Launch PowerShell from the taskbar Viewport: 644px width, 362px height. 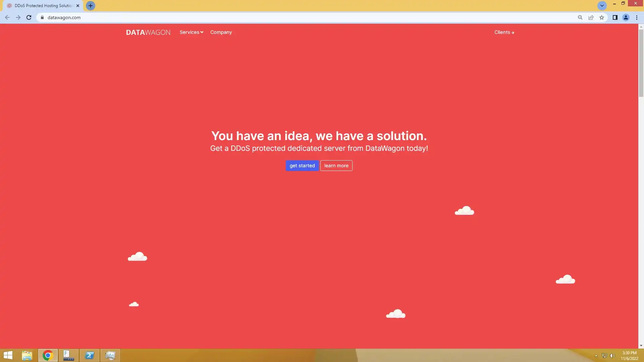pos(90,355)
